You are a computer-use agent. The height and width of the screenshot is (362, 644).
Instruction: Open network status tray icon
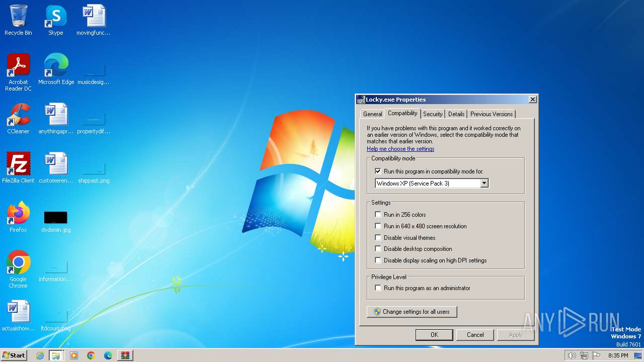[x=584, y=355]
